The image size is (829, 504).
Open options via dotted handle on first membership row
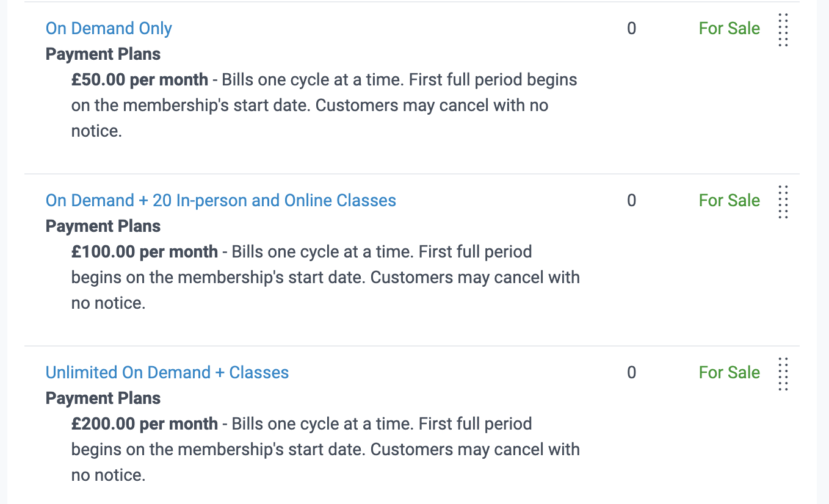coord(784,29)
